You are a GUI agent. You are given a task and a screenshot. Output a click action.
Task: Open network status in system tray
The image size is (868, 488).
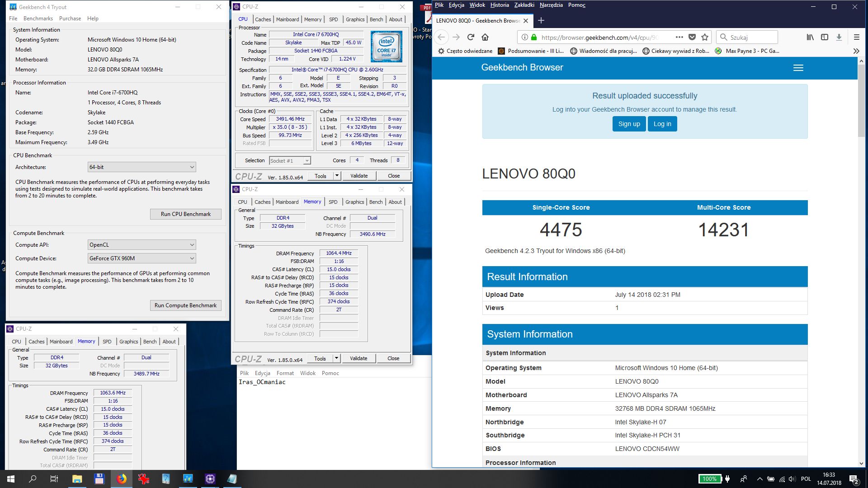tap(782, 479)
